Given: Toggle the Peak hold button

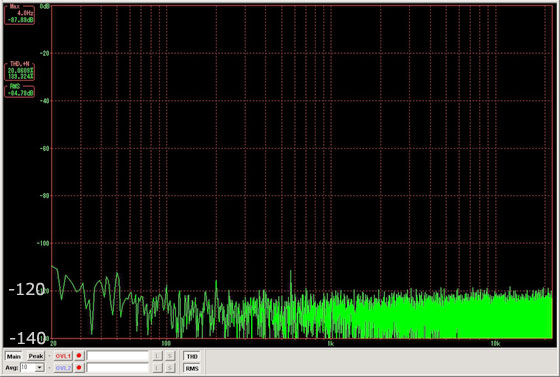Looking at the screenshot, I should 36,356.
